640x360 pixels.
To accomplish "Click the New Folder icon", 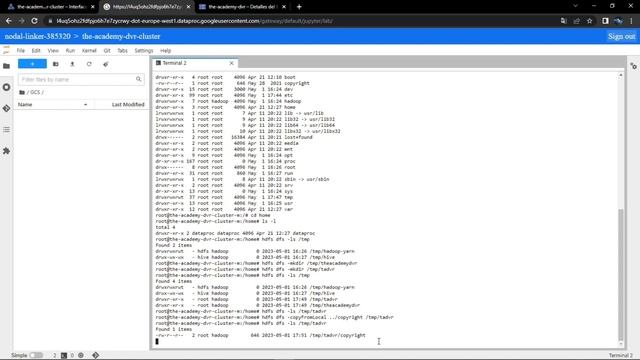I will 56,64.
